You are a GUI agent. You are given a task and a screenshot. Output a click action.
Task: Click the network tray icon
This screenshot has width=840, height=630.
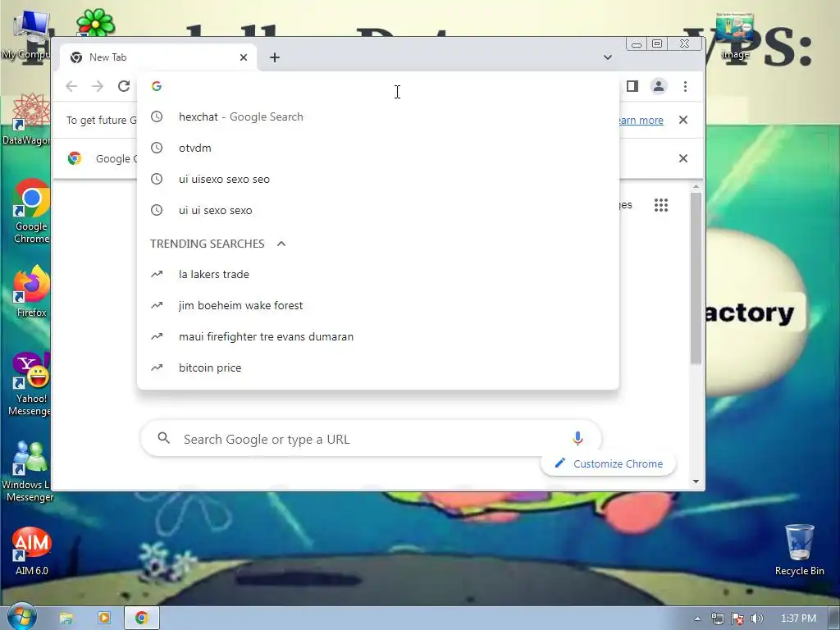tap(717, 619)
